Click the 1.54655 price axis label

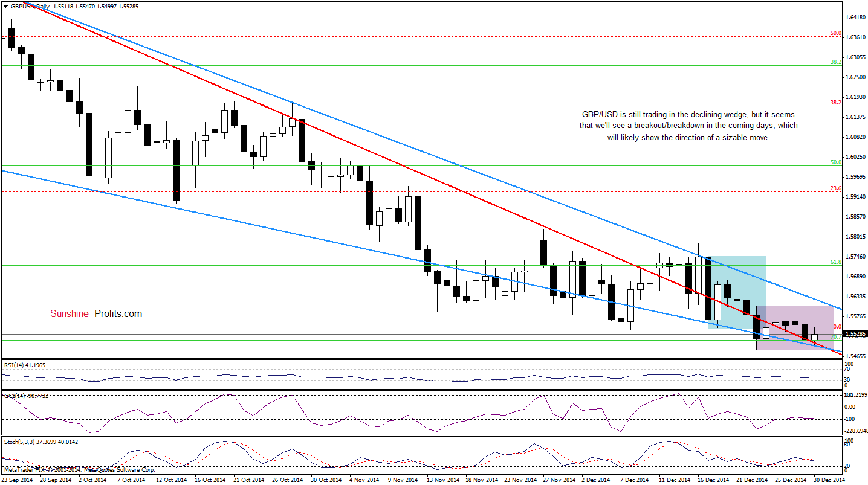click(855, 356)
